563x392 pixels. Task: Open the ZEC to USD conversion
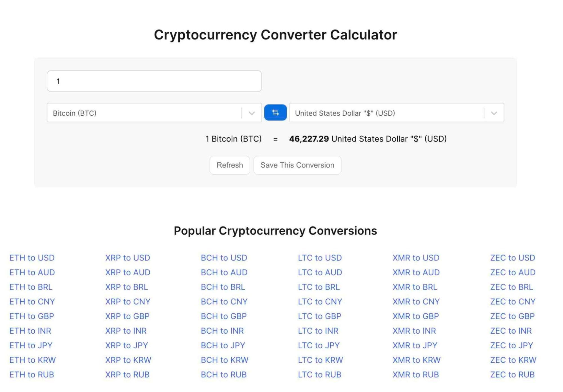[x=512, y=257]
